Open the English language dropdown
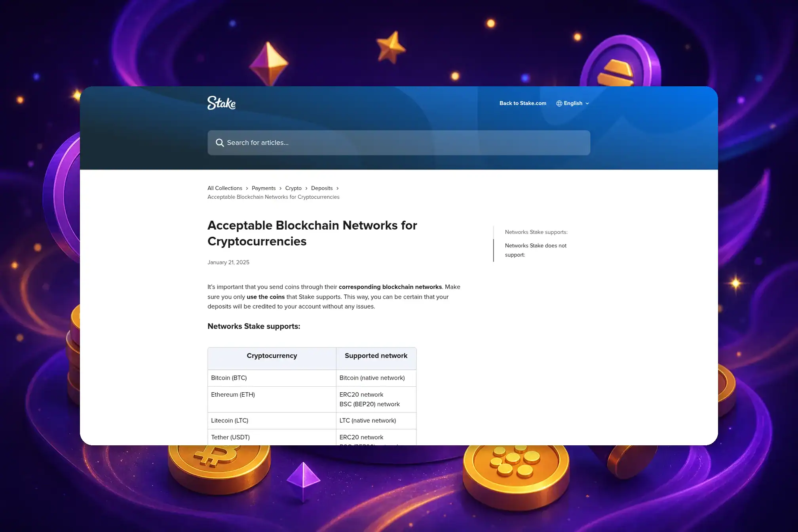798x532 pixels. point(573,103)
